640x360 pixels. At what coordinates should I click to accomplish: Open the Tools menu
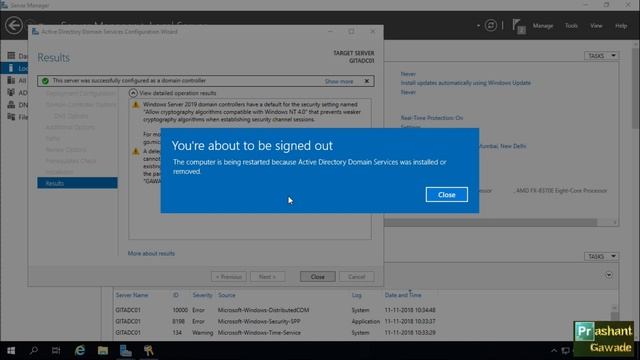[571, 26]
